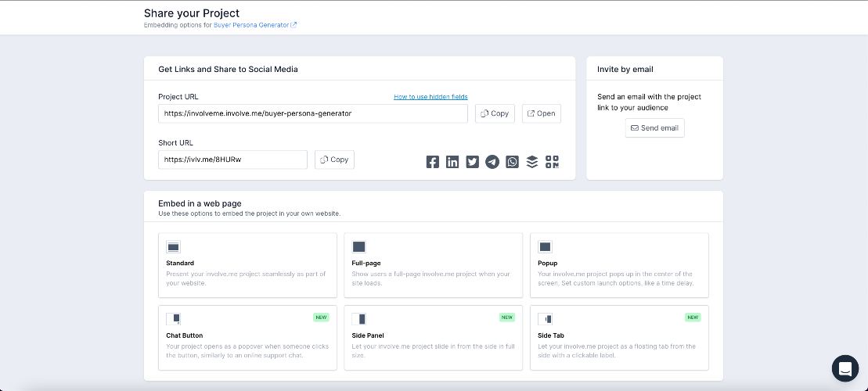This screenshot has height=391, width=868.
Task: Click Send email button
Action: tap(655, 127)
